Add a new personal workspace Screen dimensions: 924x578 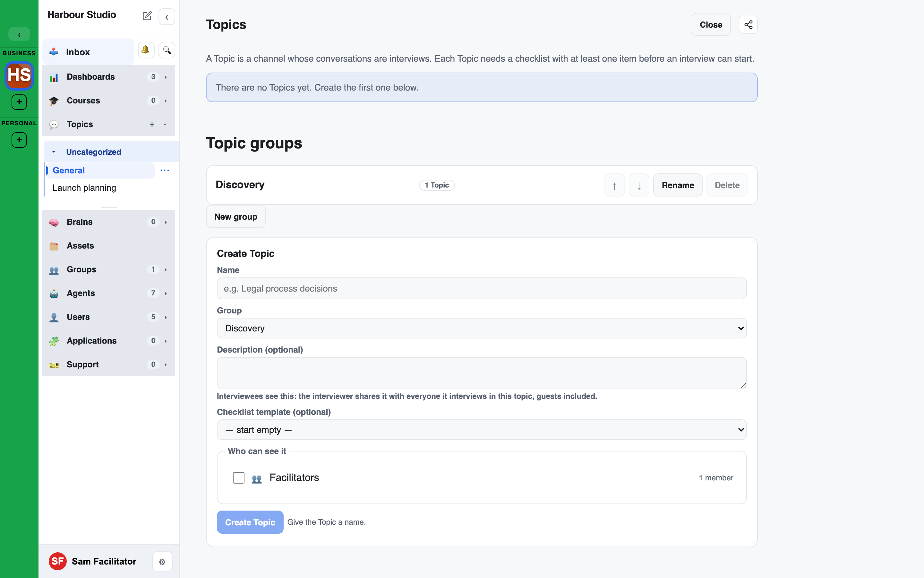click(19, 140)
